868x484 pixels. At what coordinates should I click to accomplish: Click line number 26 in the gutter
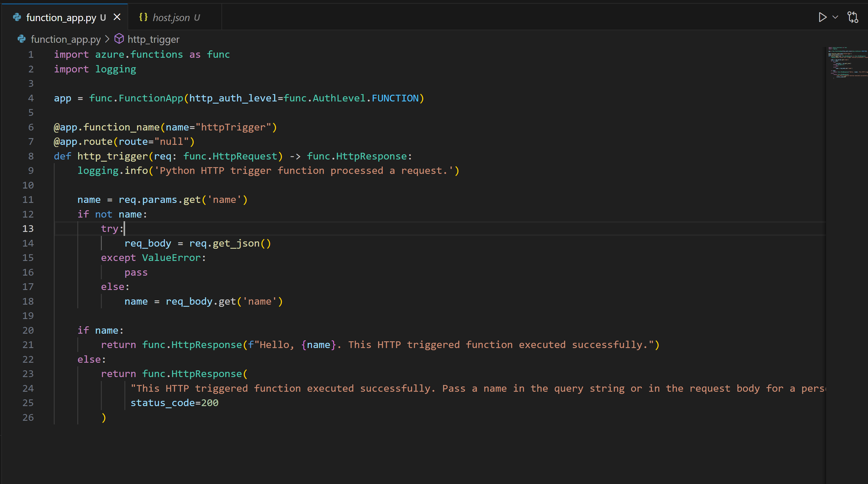tap(28, 418)
